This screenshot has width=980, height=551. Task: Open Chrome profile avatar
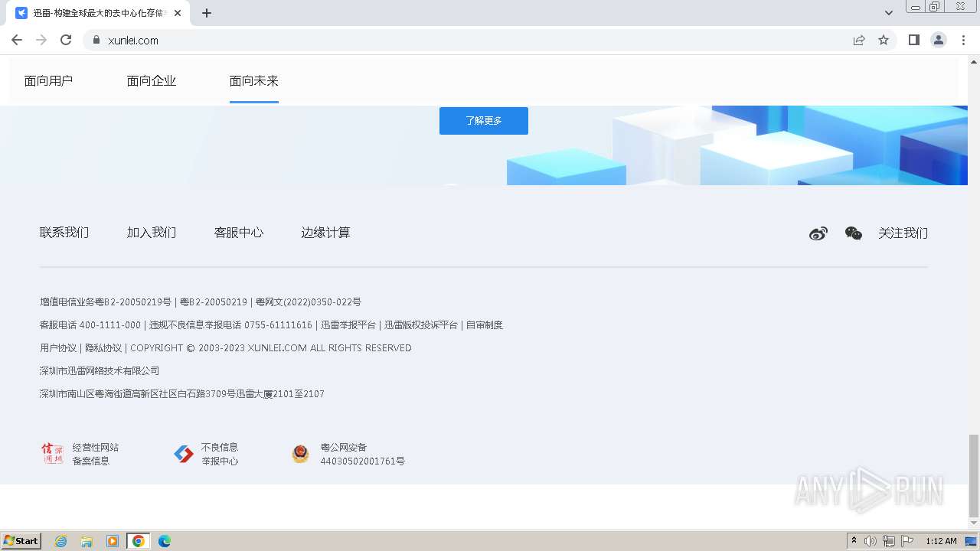(x=939, y=40)
